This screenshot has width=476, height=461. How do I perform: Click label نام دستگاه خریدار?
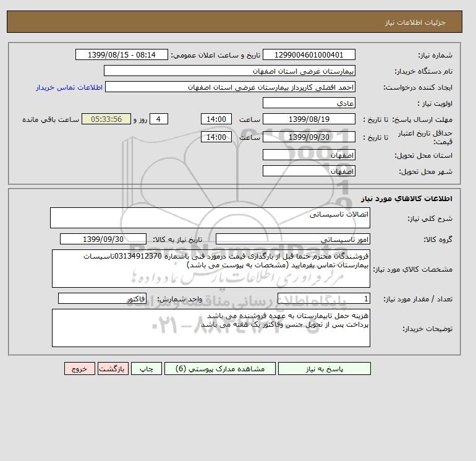423,71
